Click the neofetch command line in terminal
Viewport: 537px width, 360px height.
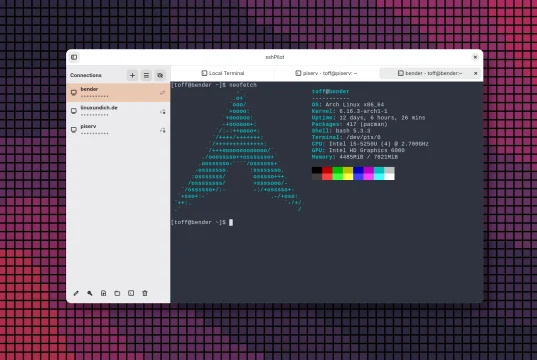click(x=214, y=85)
